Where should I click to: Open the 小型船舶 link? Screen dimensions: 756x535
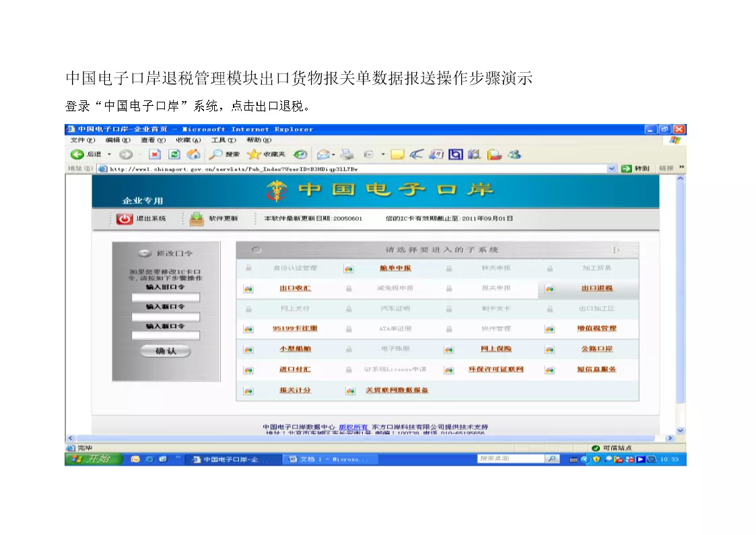pos(295,349)
